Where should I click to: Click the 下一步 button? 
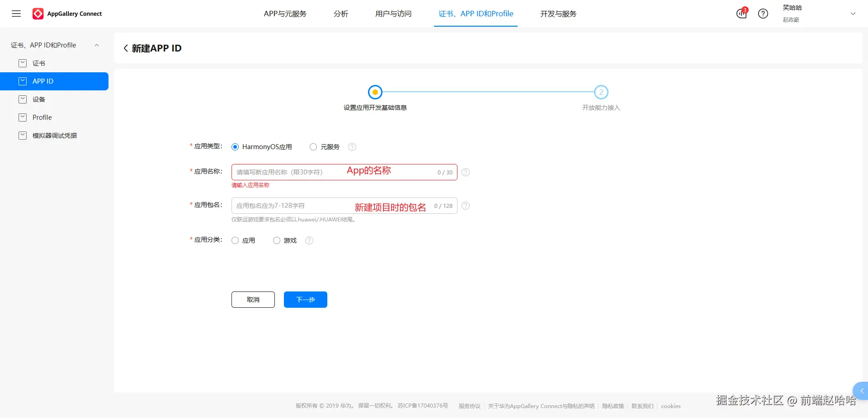(x=306, y=300)
